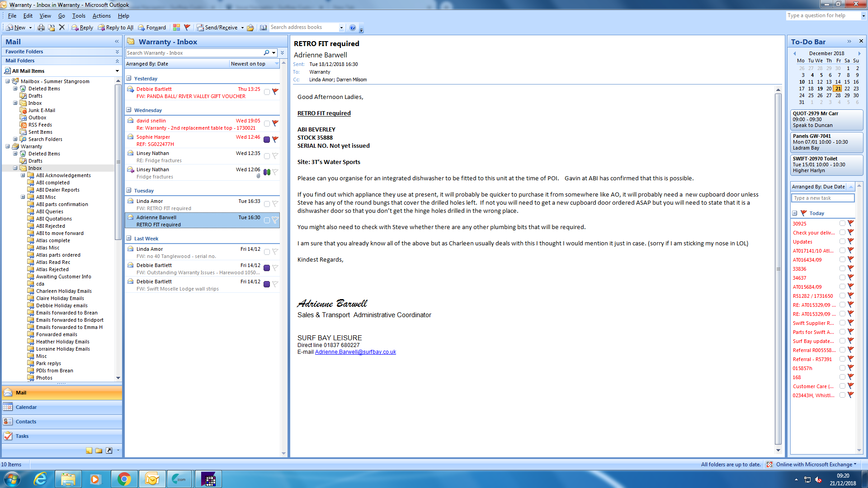Open the Categorize color squares icon

[x=176, y=28]
